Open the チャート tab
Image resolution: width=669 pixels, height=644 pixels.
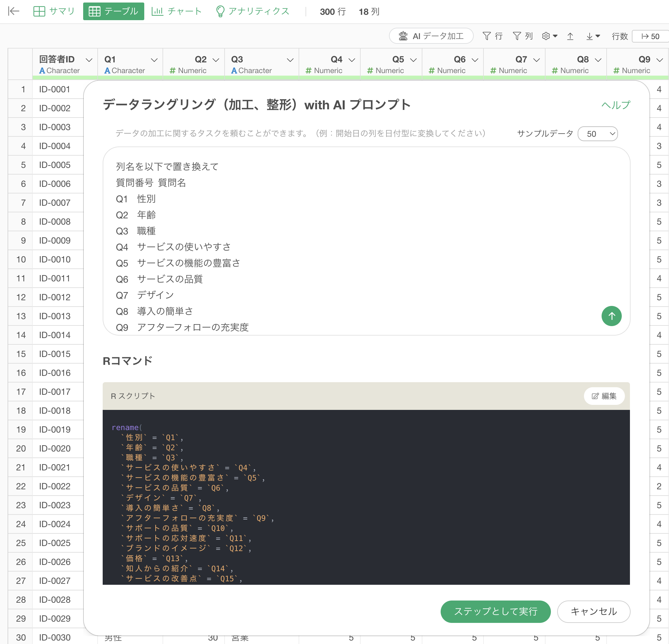(x=176, y=11)
